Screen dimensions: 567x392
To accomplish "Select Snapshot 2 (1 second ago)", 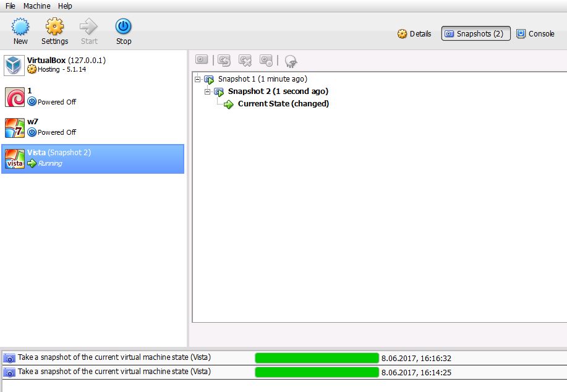I will pyautogui.click(x=278, y=91).
